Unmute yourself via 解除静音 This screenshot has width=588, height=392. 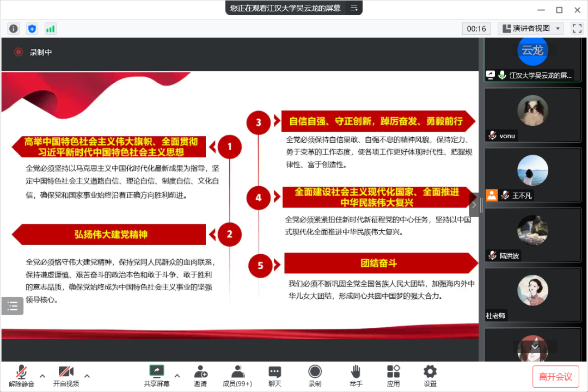coord(22,375)
